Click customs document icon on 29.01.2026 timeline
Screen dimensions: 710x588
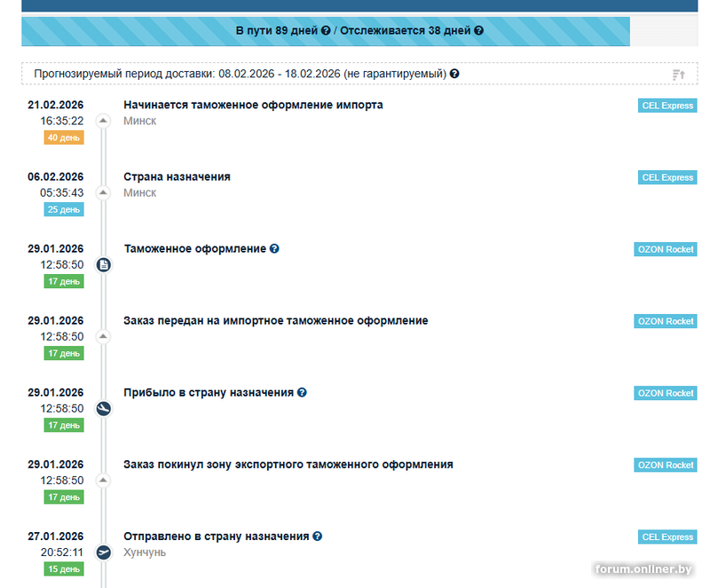click(104, 265)
